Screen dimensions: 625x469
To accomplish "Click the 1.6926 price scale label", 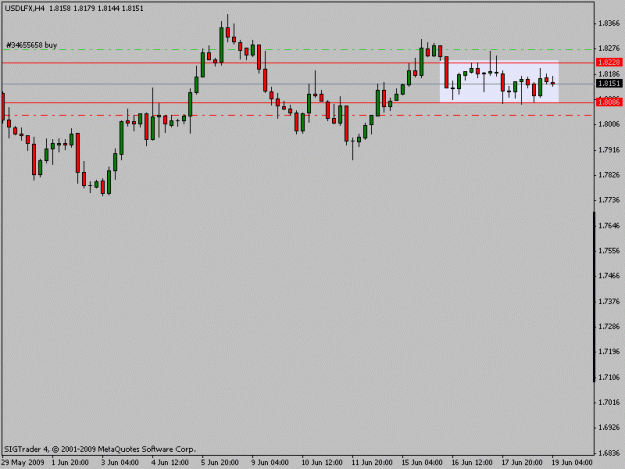I will (x=609, y=427).
